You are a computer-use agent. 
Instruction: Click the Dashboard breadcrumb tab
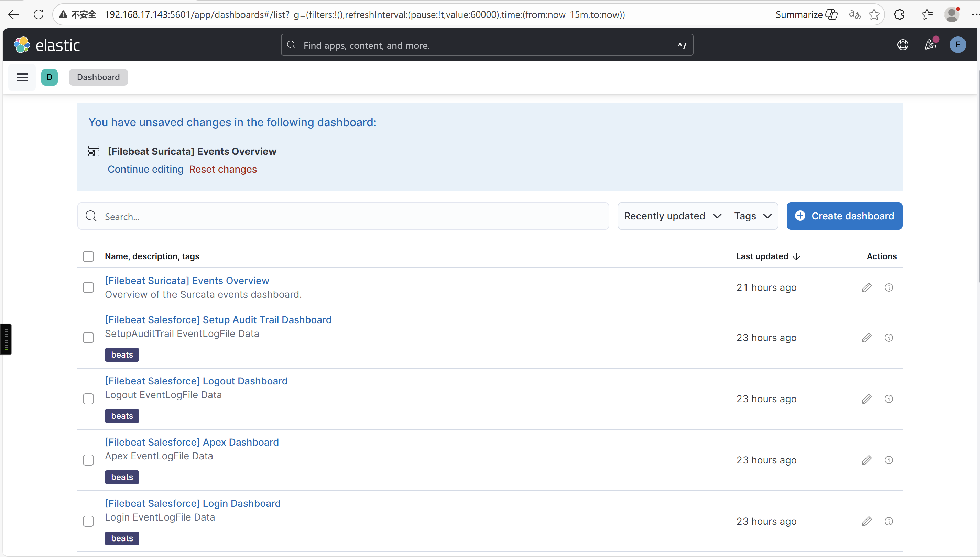(98, 77)
